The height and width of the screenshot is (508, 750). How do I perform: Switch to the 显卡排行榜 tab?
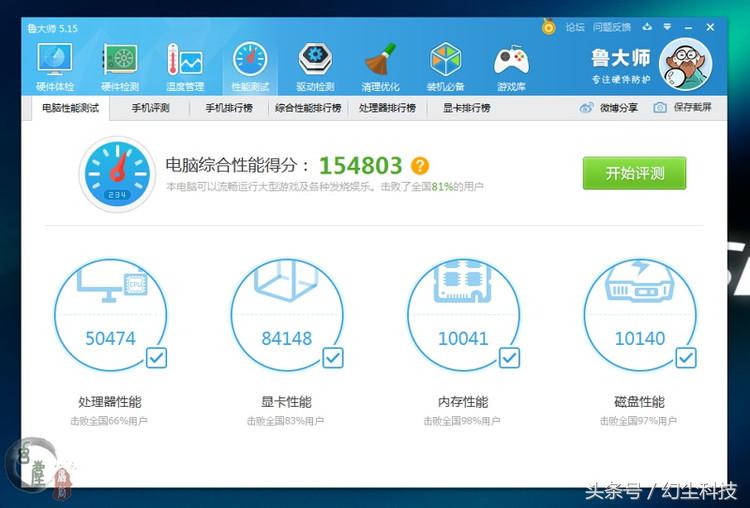(x=466, y=108)
